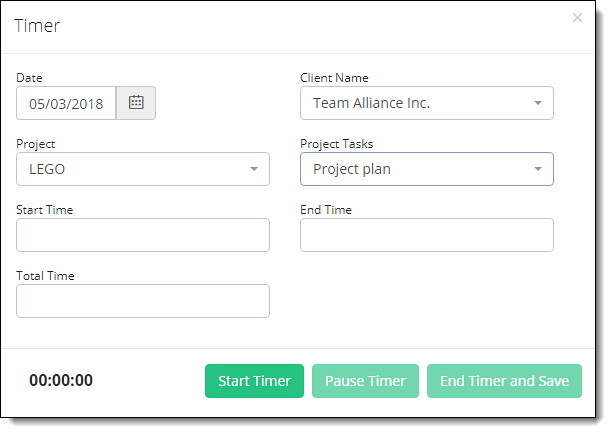611x433 pixels.
Task: Click the arrow on the Project plan selector
Action: (538, 169)
